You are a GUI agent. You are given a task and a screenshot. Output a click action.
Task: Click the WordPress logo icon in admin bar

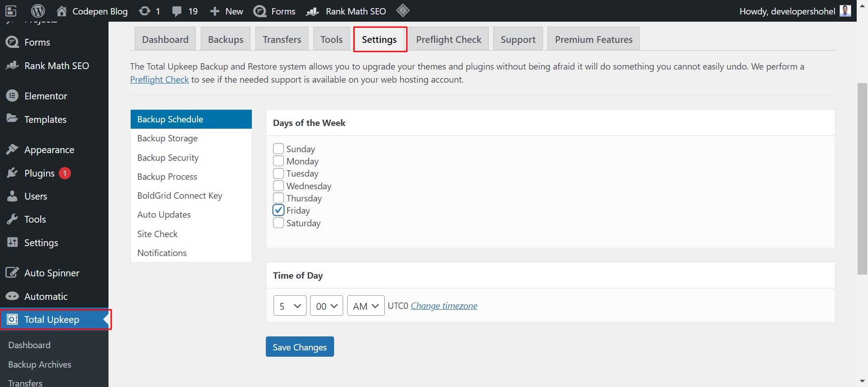click(38, 11)
